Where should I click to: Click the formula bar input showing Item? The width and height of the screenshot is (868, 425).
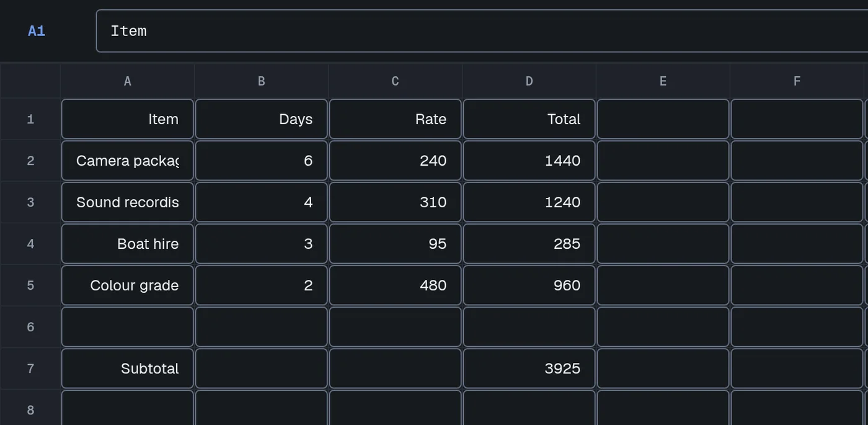click(482, 31)
